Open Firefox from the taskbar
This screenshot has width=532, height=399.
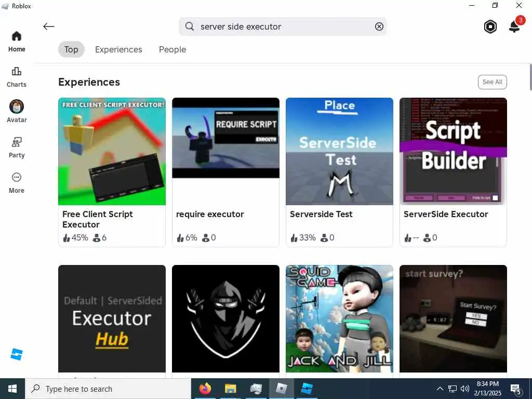point(205,389)
